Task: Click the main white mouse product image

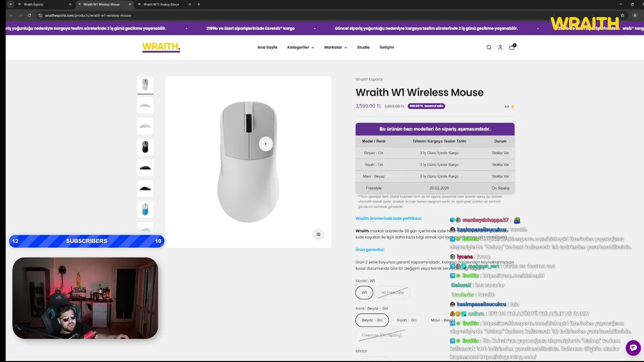Action: pos(248,161)
